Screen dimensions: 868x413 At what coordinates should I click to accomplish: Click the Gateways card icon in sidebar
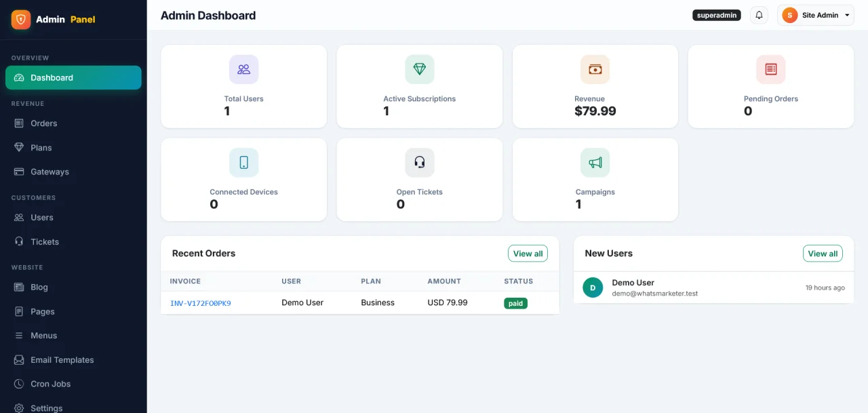[19, 172]
